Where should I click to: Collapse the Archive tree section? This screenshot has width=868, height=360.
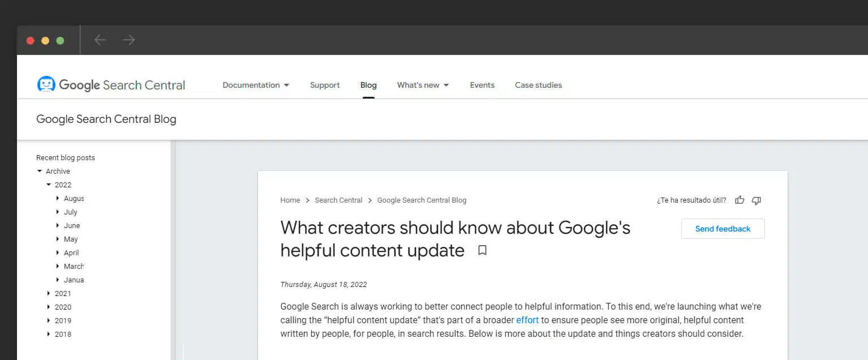coord(40,171)
